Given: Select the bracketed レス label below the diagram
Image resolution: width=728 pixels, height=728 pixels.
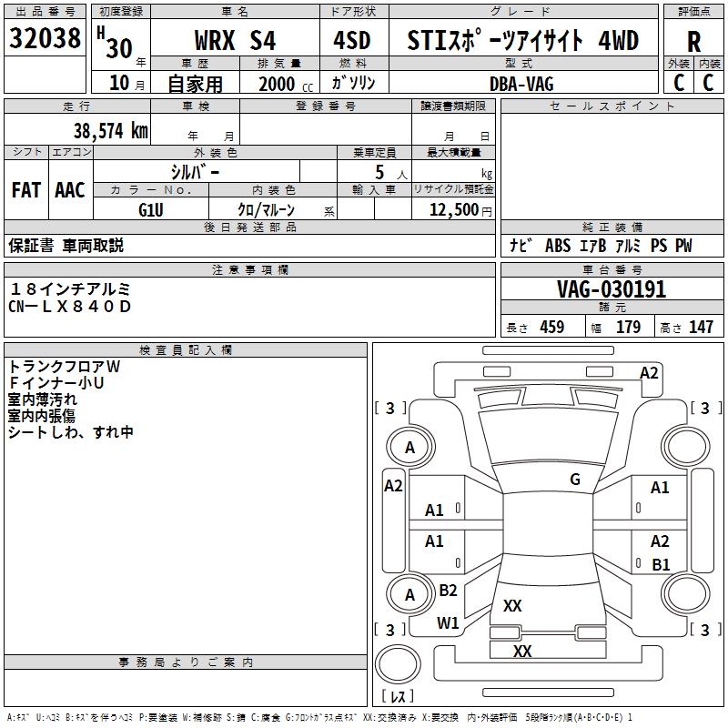Looking at the screenshot, I should coord(397,696).
